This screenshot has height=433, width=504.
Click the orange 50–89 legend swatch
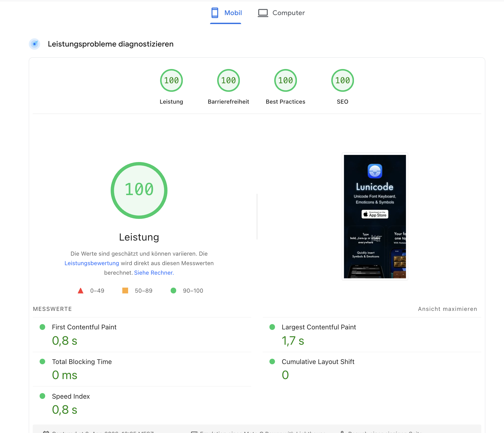[x=125, y=291]
